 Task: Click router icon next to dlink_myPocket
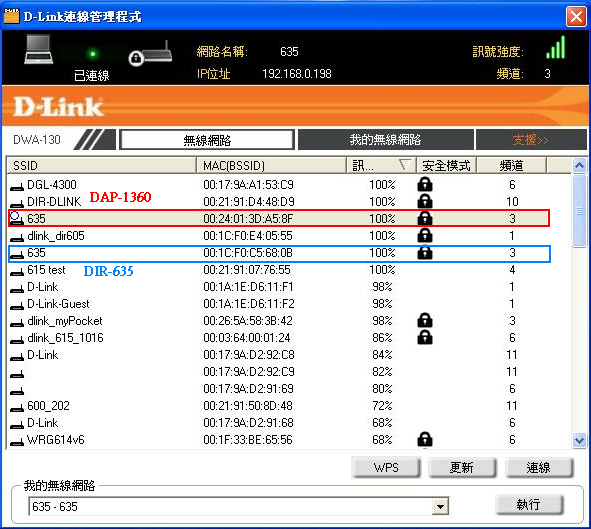pos(17,322)
